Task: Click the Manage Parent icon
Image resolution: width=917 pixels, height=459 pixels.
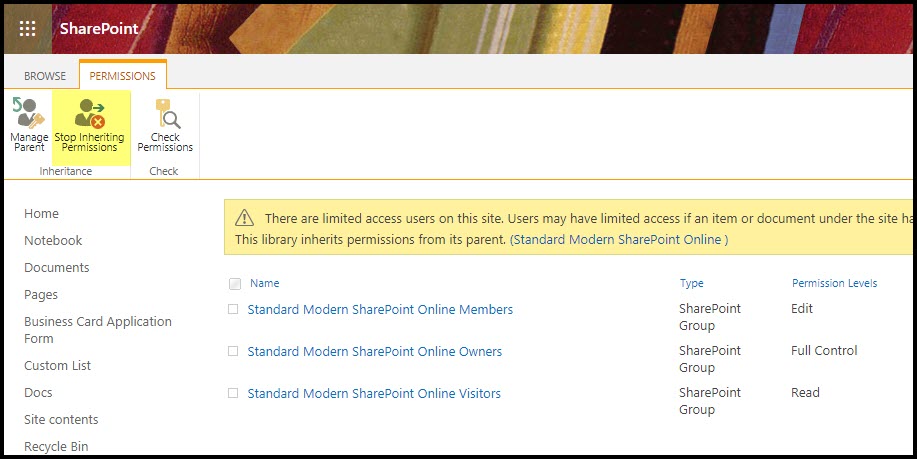Action: click(28, 115)
